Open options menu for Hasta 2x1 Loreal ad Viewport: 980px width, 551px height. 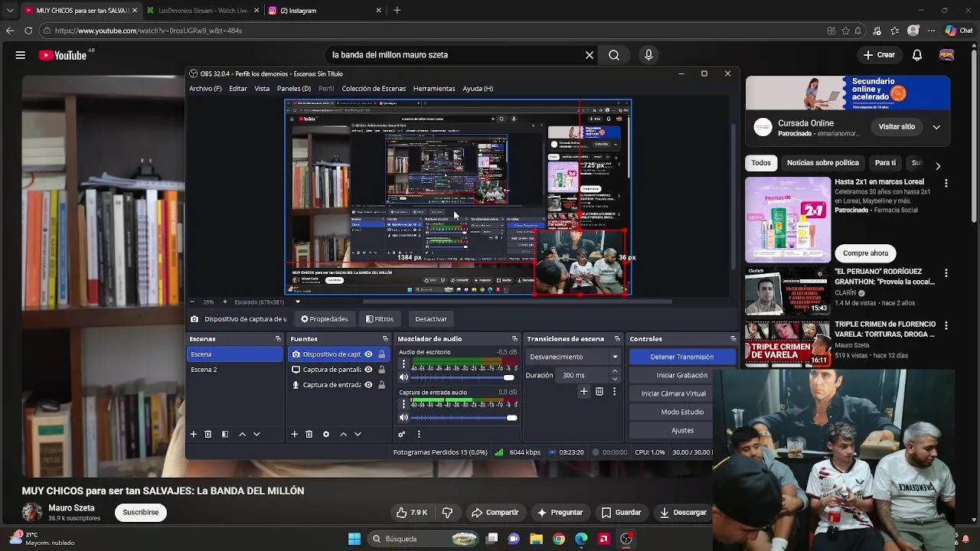[x=946, y=184]
